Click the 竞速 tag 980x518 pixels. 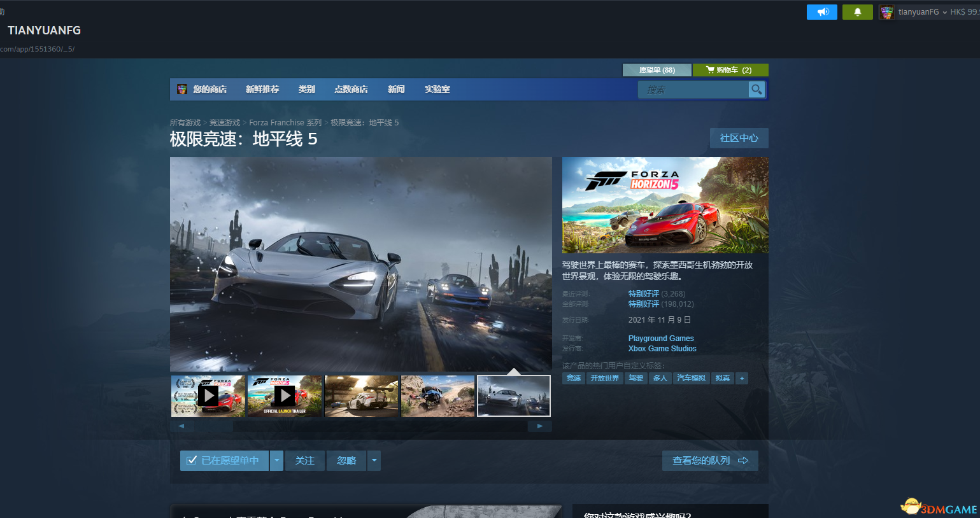click(574, 378)
